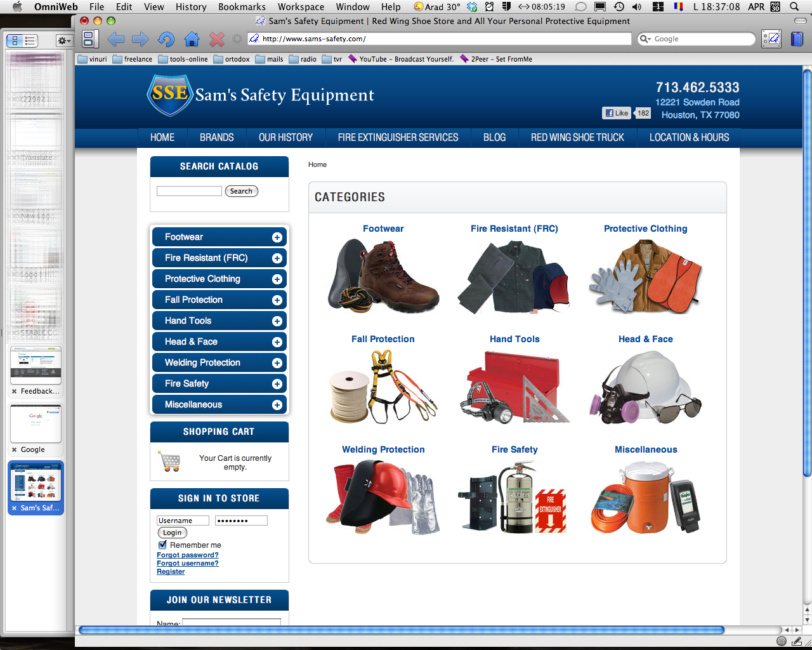Click the book icon beside the Google search field
Viewport: 812px width, 650px height.
click(797, 39)
